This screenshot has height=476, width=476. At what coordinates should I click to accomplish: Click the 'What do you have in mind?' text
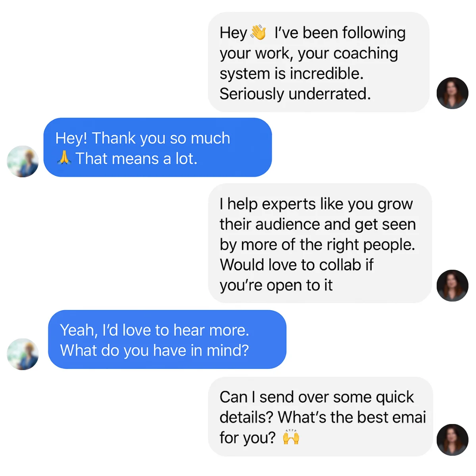click(154, 351)
